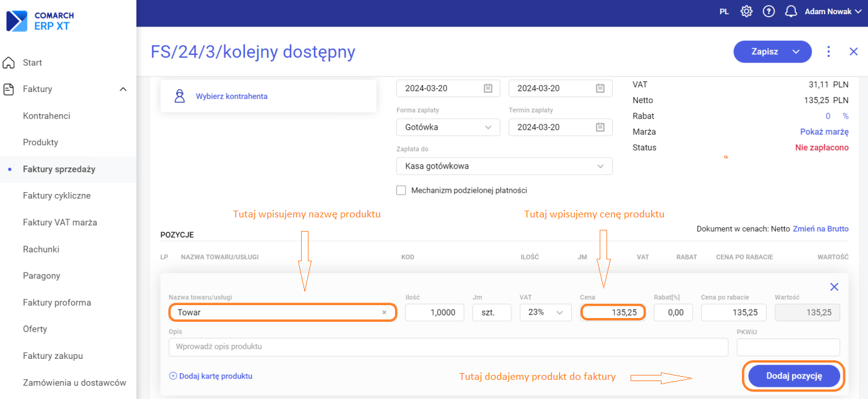Open Kontrahenci in sidebar
The image size is (868, 399).
pos(46,115)
